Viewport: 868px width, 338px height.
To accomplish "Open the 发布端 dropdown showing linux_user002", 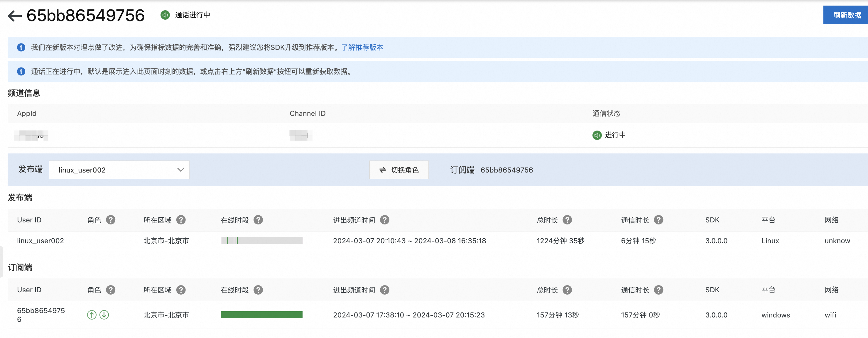I will pyautogui.click(x=119, y=170).
